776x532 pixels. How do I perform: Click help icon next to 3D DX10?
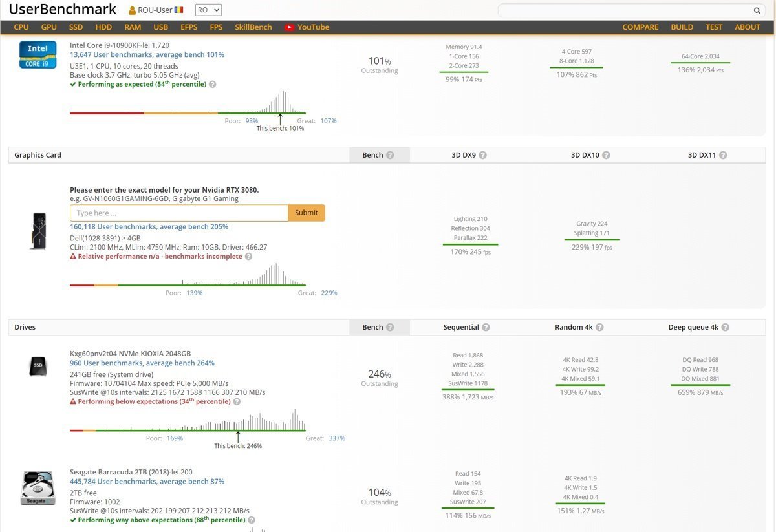tap(606, 155)
